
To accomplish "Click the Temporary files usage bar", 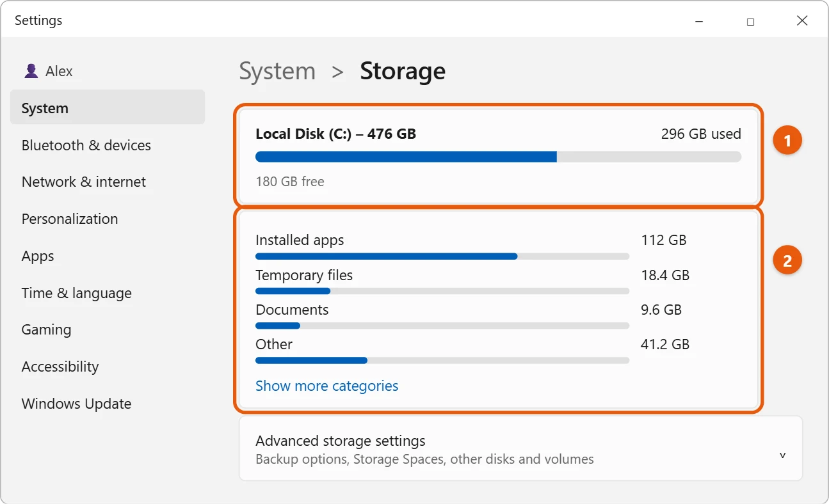I will point(442,291).
